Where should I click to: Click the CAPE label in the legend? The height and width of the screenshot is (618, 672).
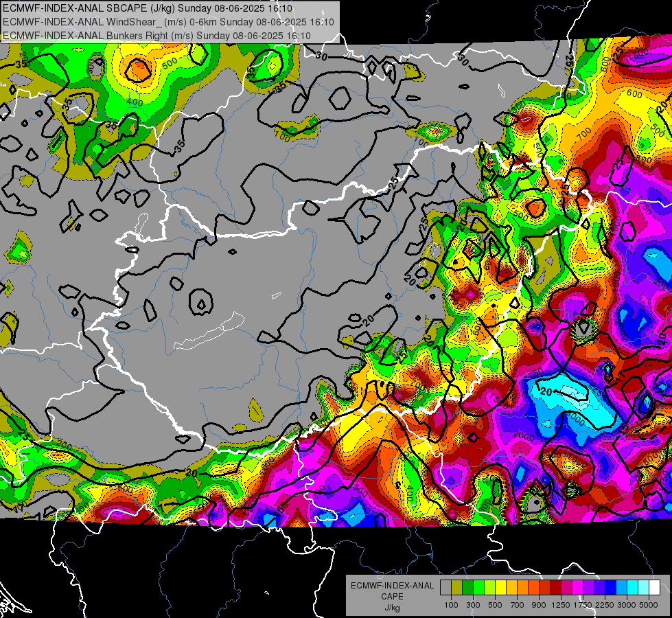point(392,597)
